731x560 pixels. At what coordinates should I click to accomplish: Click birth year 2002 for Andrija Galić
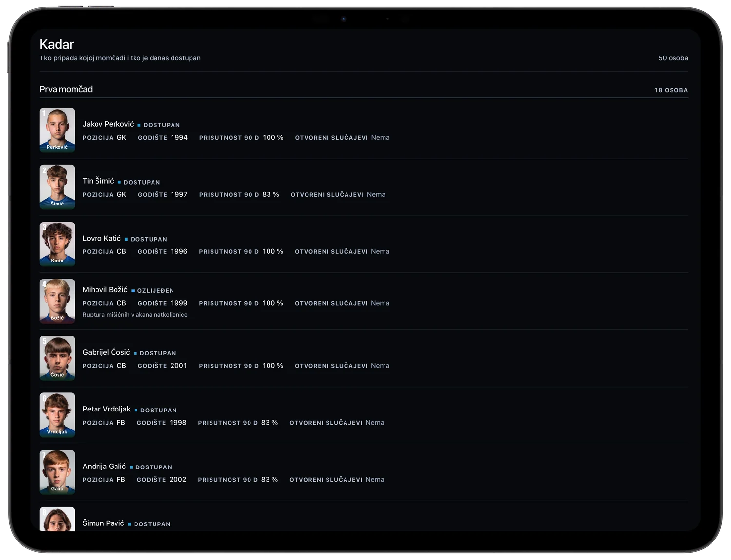(x=178, y=480)
